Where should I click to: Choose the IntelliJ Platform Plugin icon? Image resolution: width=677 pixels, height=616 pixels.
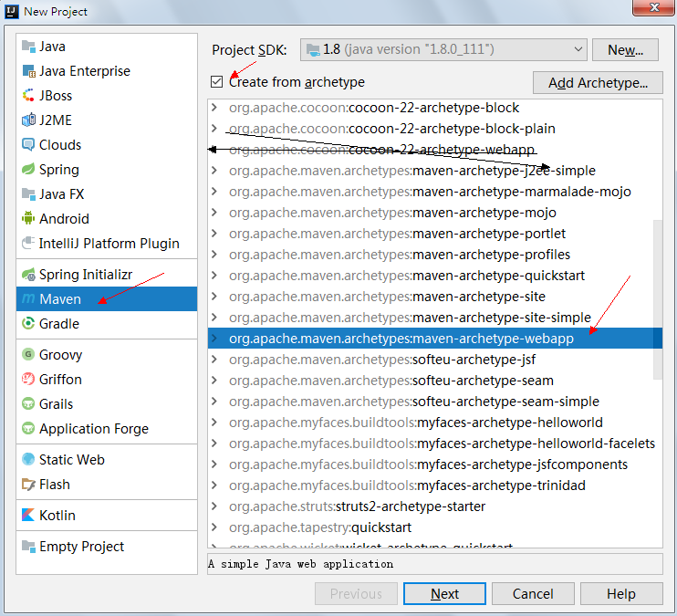coord(28,243)
